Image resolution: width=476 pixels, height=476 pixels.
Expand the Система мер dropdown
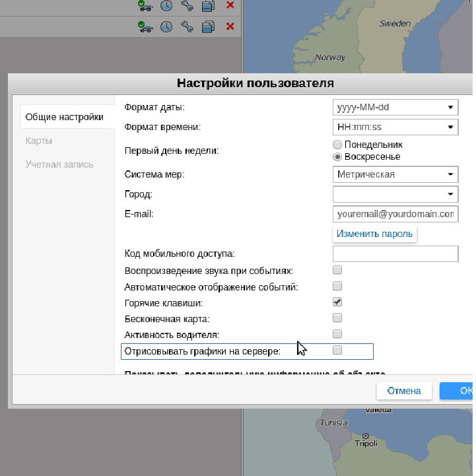pos(395,174)
